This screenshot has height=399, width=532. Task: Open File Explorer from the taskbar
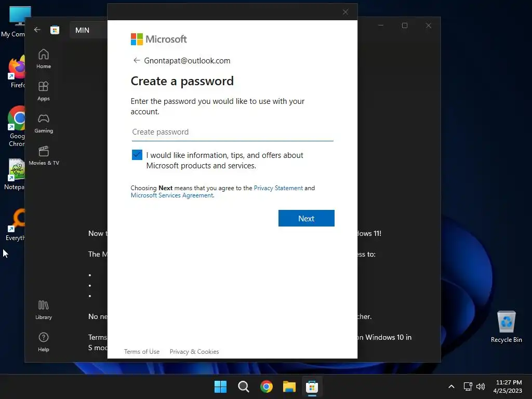coord(289,387)
